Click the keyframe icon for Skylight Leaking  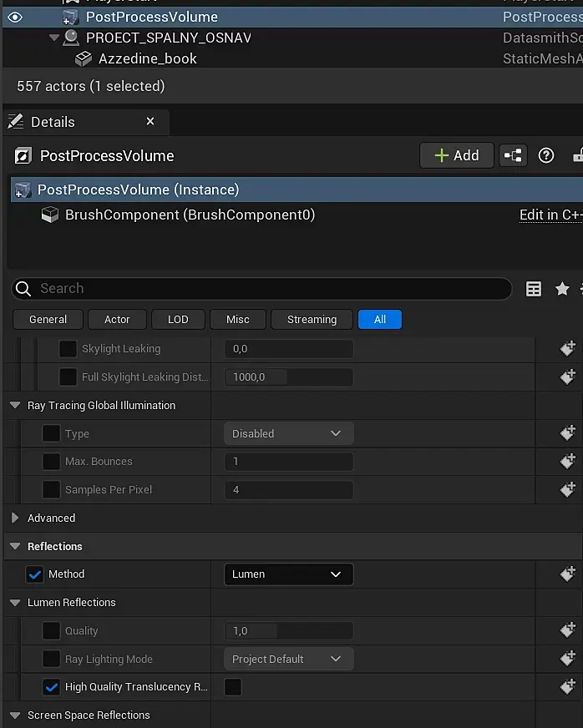[x=568, y=349]
